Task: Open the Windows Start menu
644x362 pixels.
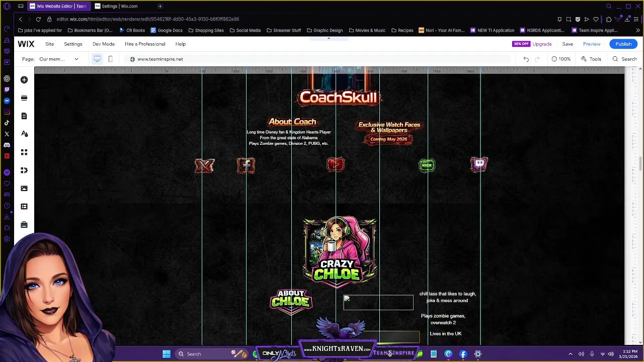Action: (x=166, y=354)
